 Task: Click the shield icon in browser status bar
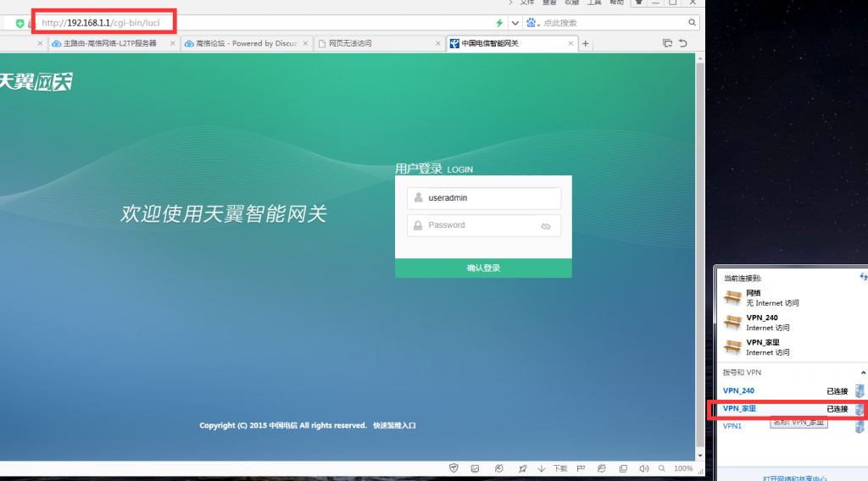pyautogui.click(x=453, y=468)
